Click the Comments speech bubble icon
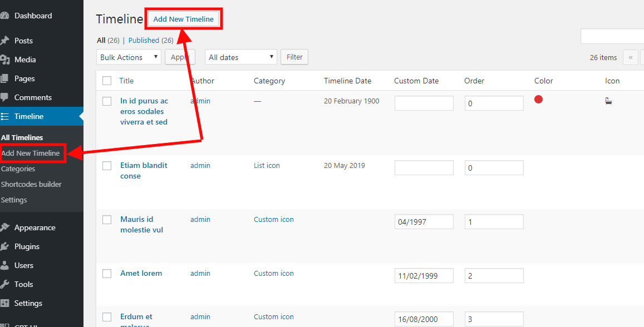644x327 pixels. click(4, 97)
